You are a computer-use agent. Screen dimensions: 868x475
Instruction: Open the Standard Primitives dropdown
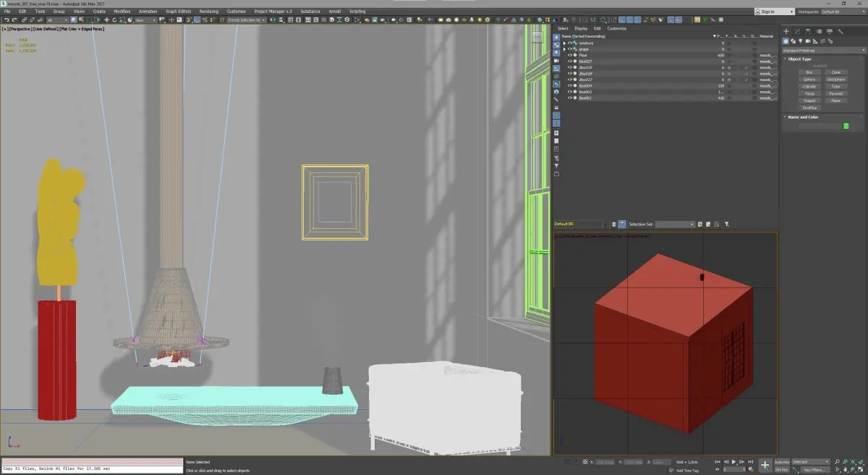824,51
